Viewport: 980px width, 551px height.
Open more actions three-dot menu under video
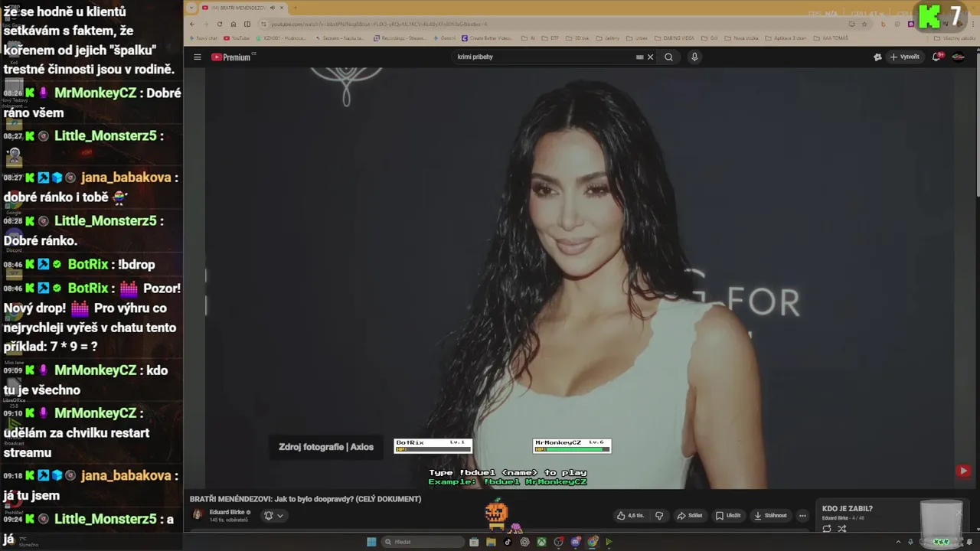pos(802,516)
